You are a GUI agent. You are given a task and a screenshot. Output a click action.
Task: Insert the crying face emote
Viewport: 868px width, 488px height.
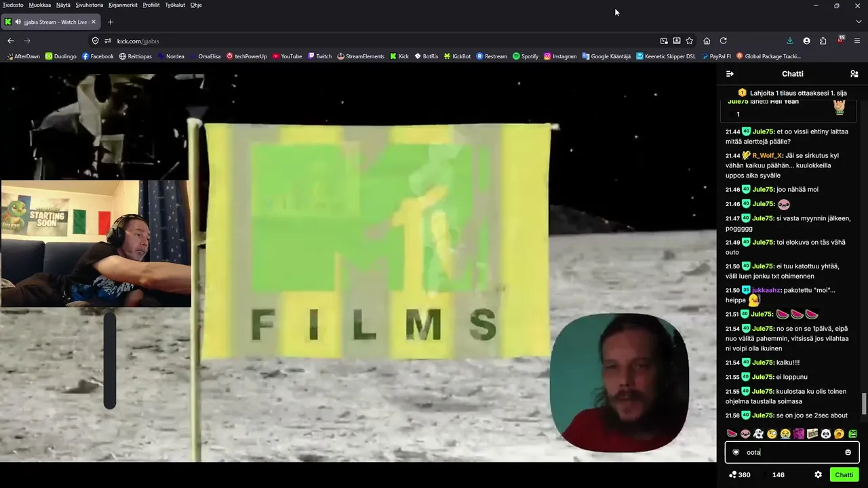pos(785,434)
